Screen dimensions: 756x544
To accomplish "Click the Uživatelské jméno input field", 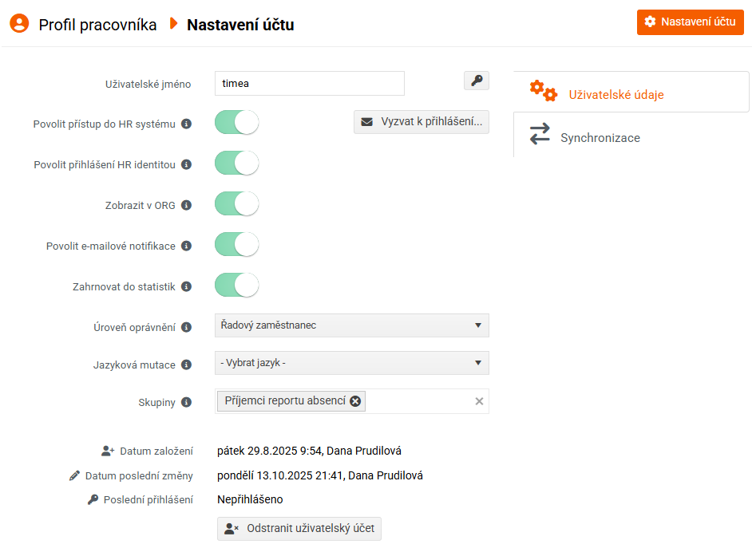I will tap(309, 83).
